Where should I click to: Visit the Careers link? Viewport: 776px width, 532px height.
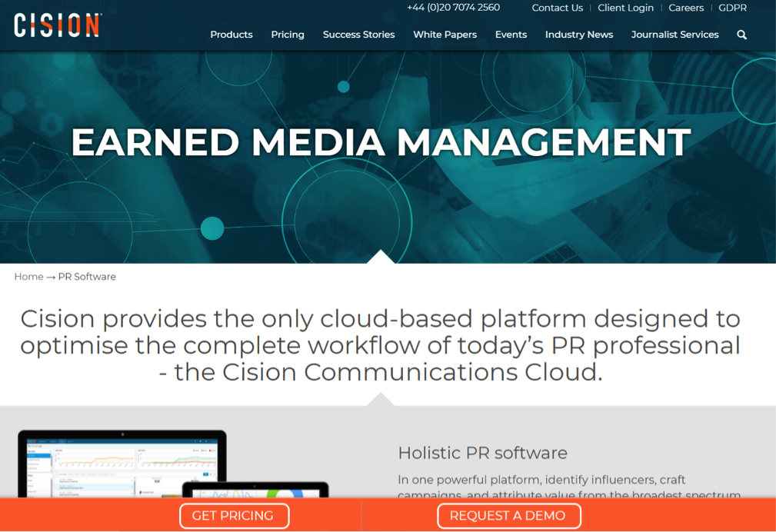[686, 8]
